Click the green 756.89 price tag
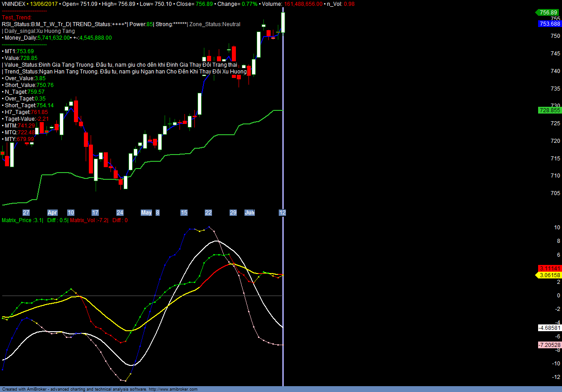 tap(548, 13)
